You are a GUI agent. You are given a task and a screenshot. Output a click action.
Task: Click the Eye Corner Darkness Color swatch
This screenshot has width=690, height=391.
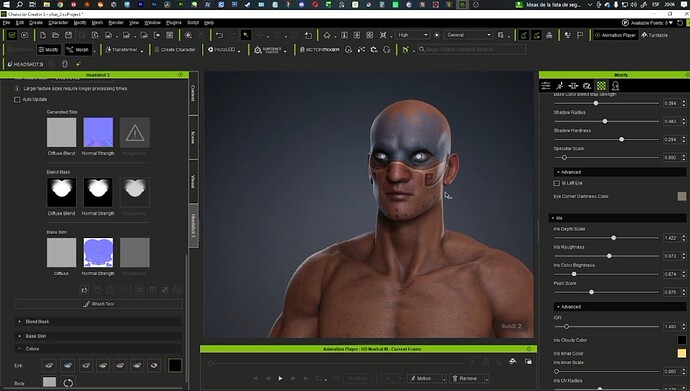click(682, 196)
